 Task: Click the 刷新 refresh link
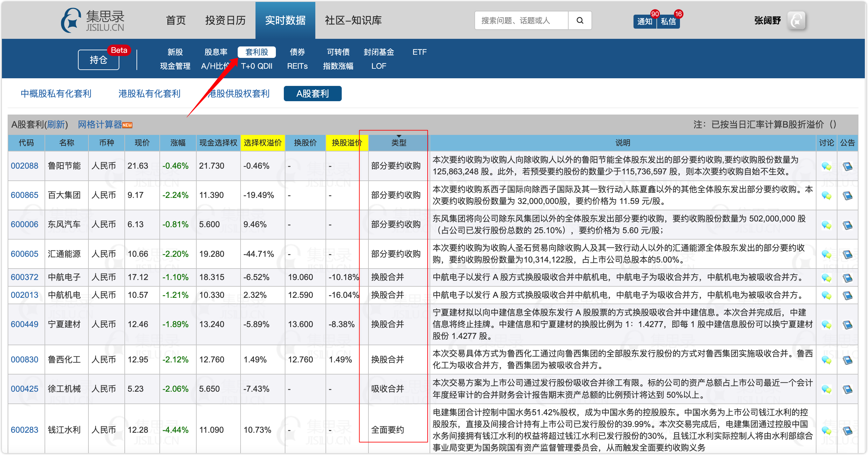(x=56, y=125)
